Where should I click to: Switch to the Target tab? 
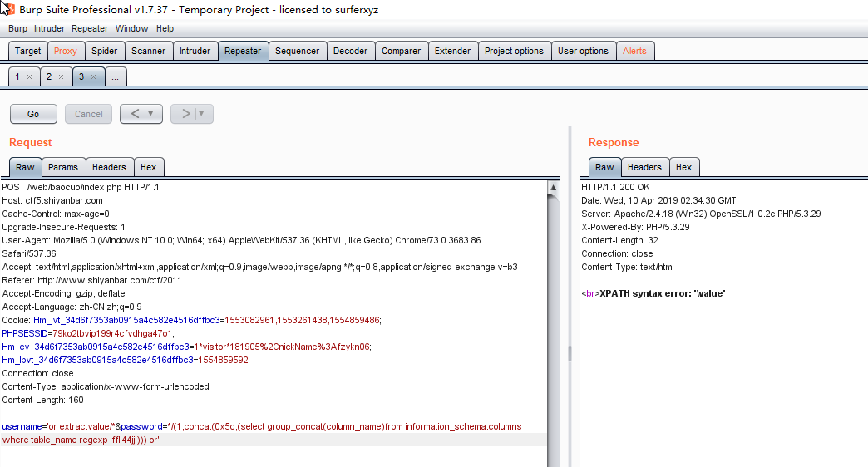[x=27, y=51]
